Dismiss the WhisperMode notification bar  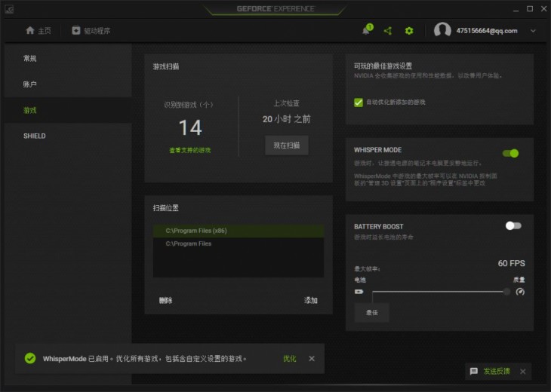coord(312,358)
